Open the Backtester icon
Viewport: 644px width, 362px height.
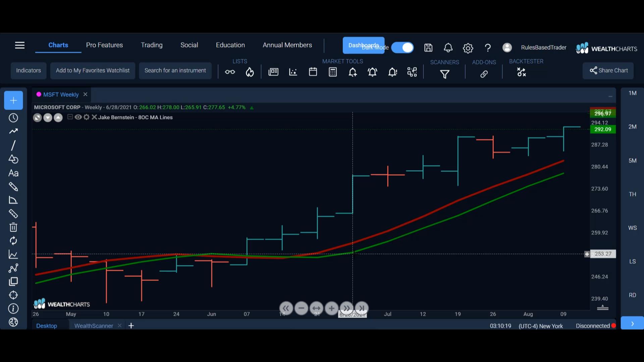click(x=522, y=72)
